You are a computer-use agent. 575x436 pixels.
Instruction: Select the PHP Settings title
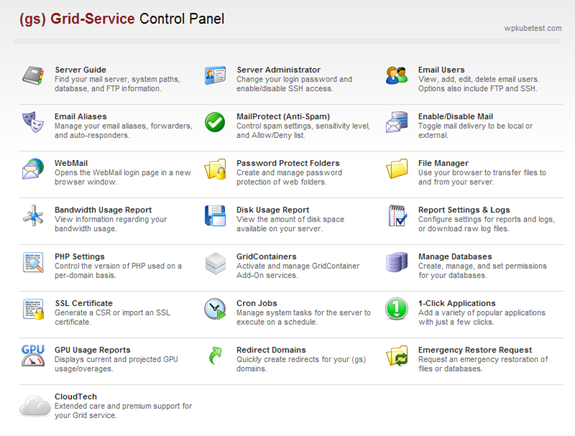[x=80, y=256]
